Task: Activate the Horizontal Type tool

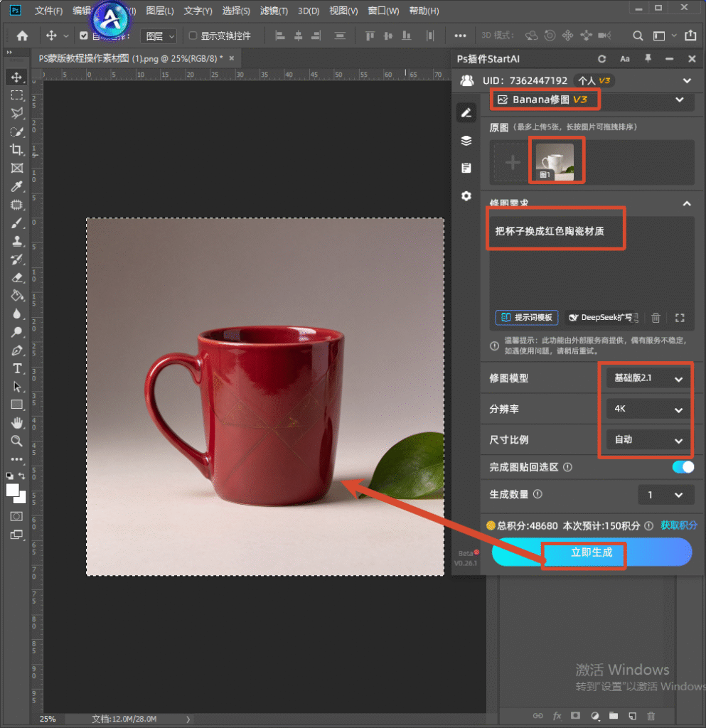Action: [17, 369]
